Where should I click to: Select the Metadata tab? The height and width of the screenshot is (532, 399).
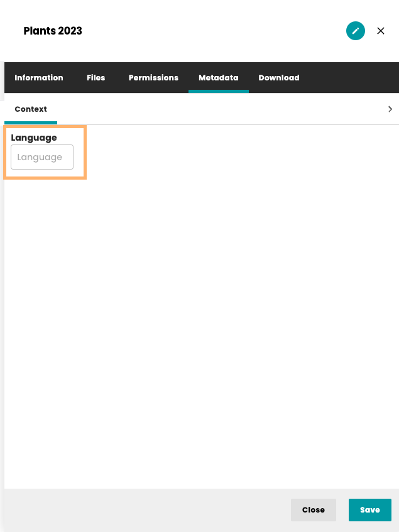(218, 78)
